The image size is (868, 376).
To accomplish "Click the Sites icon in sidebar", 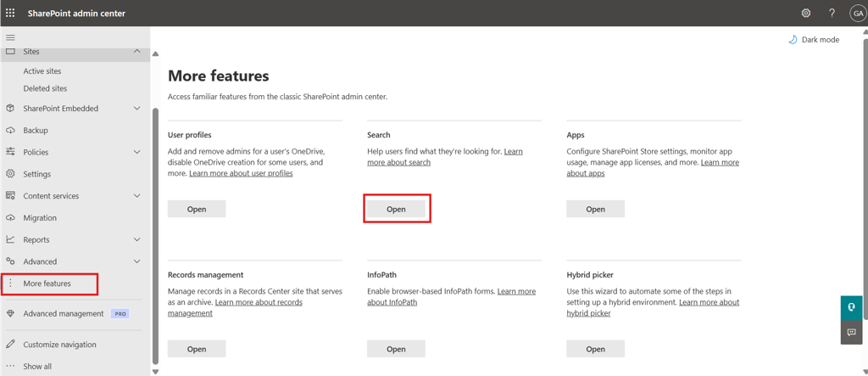I will (10, 51).
